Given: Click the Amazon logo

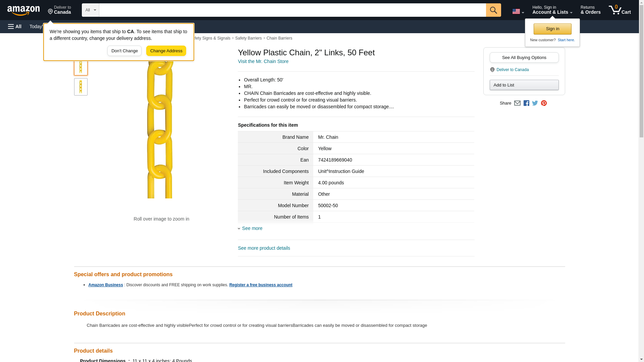Looking at the screenshot, I should (x=23, y=10).
